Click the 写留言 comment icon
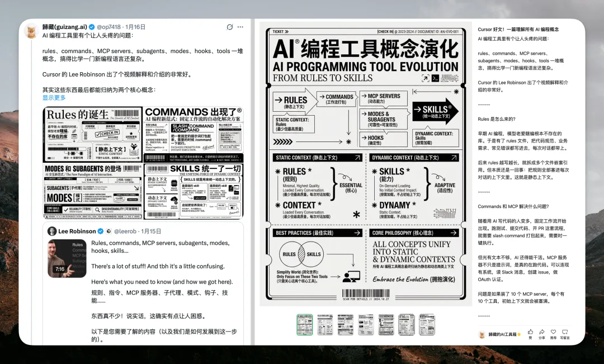604x364 pixels. pos(564,332)
